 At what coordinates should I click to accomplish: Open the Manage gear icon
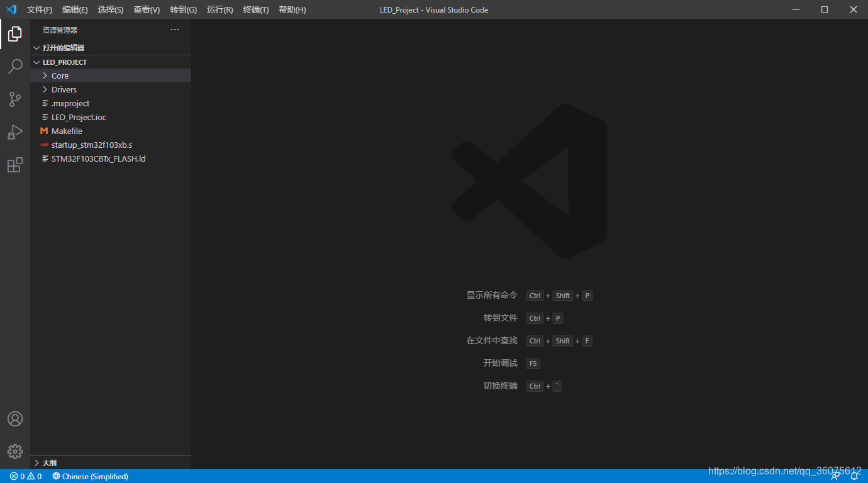point(15,452)
